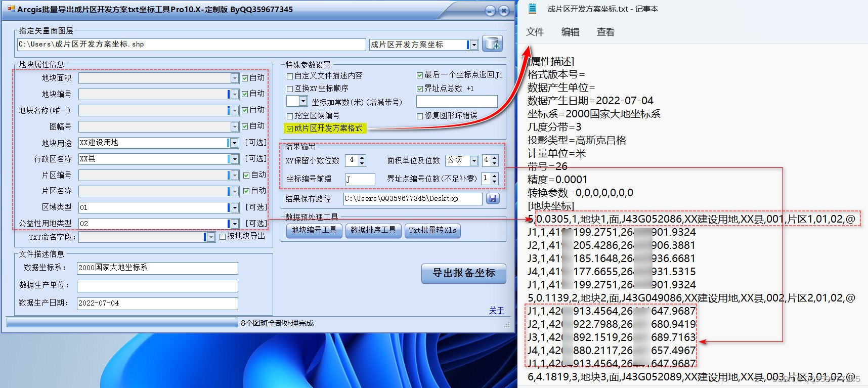Toggle 自动 checkbox for 地块编号
868x388 pixels.
pos(245,94)
